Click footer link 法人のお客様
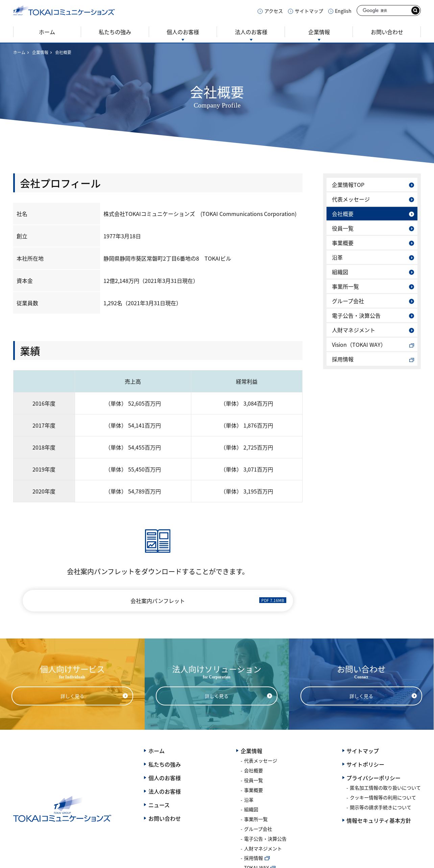 164,792
